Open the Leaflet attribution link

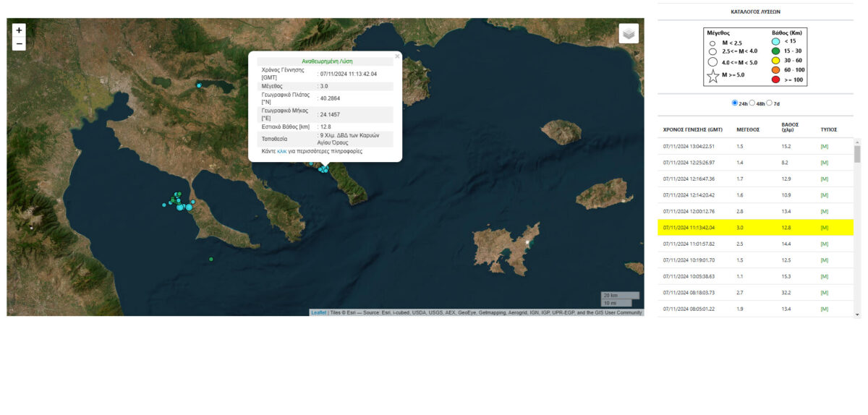[318, 312]
